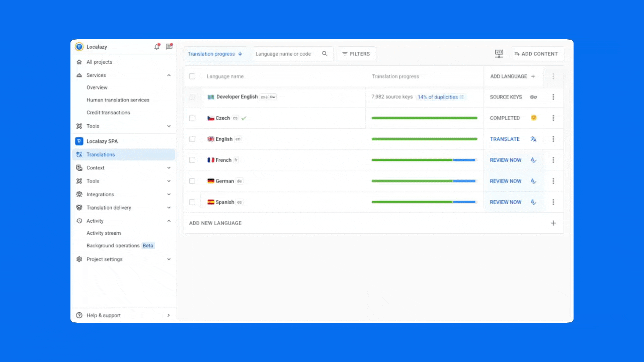Open the English row three-dot menu
Image resolution: width=644 pixels, height=362 pixels.
click(x=553, y=139)
